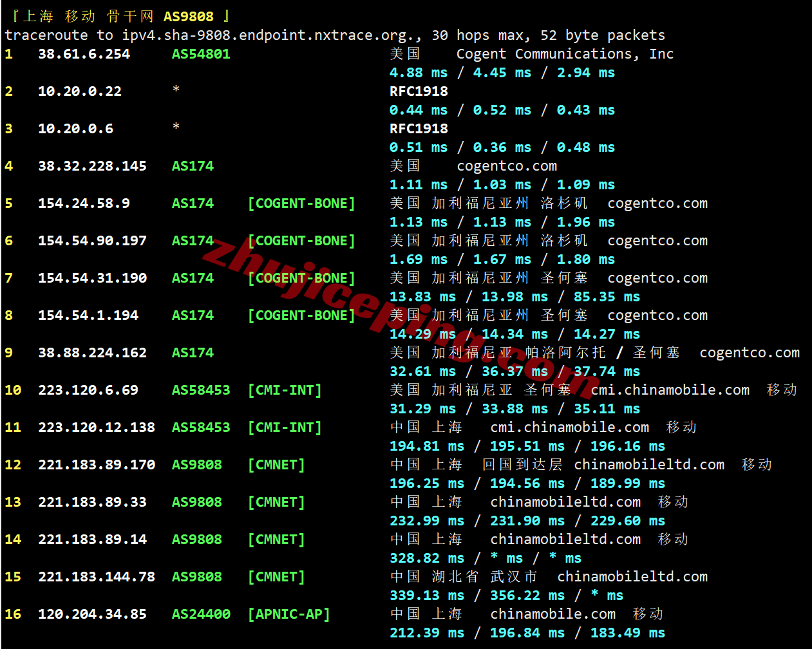Click the 32.61 ms latency value
The width and height of the screenshot is (812, 649).
[x=422, y=372]
